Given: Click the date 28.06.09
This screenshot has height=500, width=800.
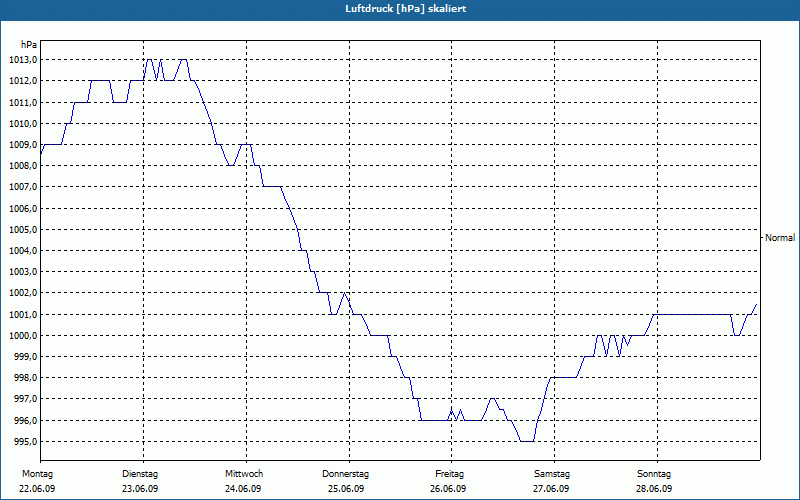Looking at the screenshot, I should (x=654, y=489).
